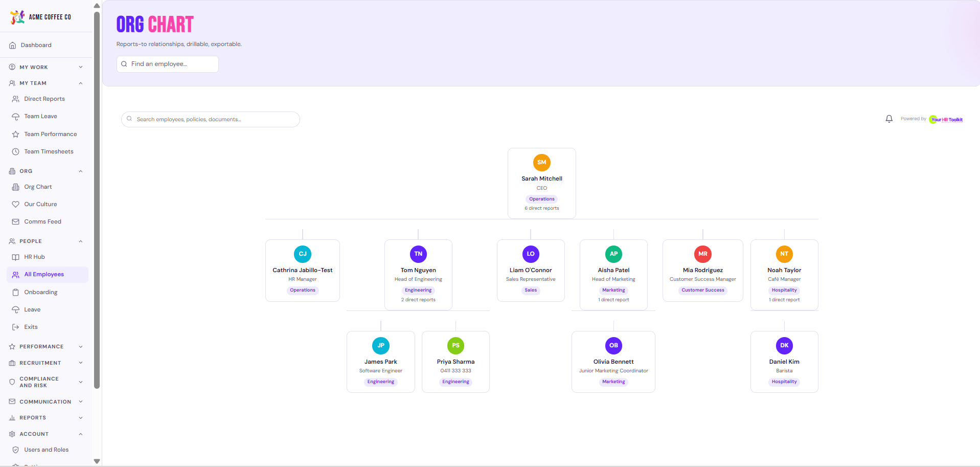
Task: Click Mia Rodriguez's Customer Success tag
Action: (x=703, y=290)
